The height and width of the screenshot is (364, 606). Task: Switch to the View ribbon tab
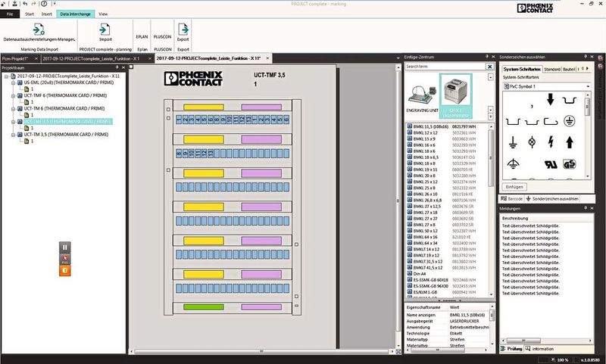[x=103, y=14]
